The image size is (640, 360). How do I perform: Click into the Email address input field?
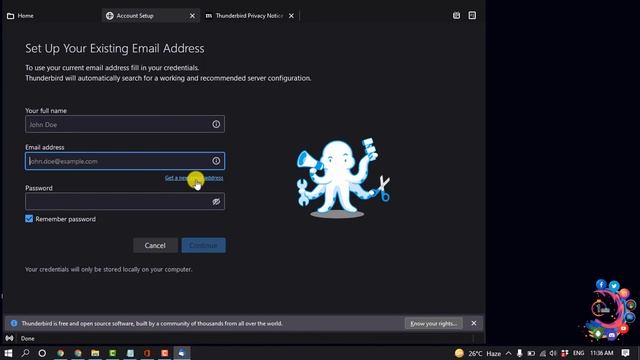(x=125, y=161)
